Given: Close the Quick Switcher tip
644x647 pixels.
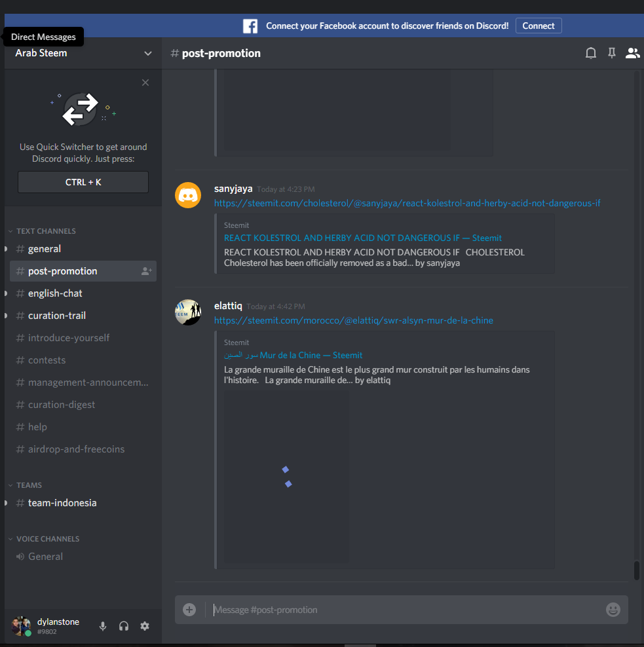Looking at the screenshot, I should 145,83.
